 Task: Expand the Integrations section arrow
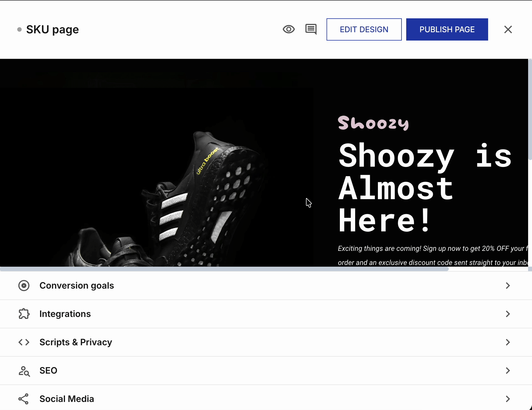pyautogui.click(x=508, y=314)
